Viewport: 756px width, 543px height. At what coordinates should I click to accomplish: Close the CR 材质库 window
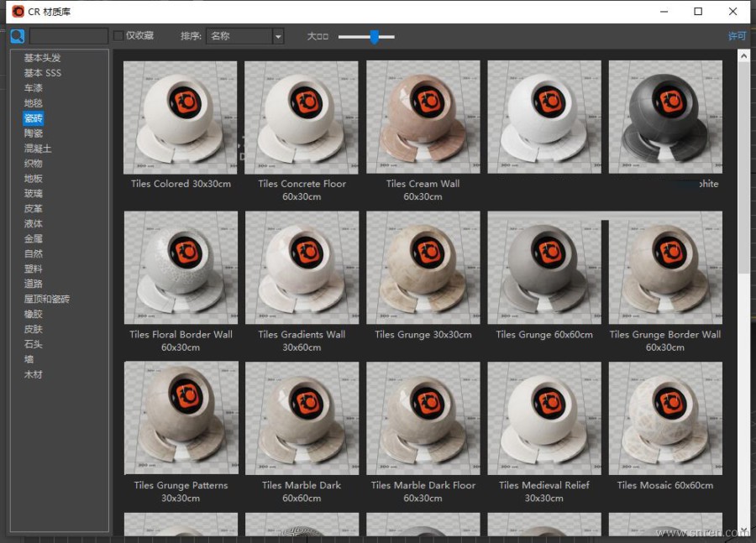732,12
